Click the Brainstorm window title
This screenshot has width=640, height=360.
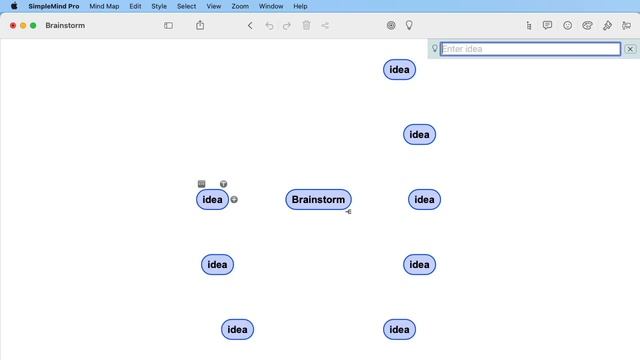pos(65,25)
